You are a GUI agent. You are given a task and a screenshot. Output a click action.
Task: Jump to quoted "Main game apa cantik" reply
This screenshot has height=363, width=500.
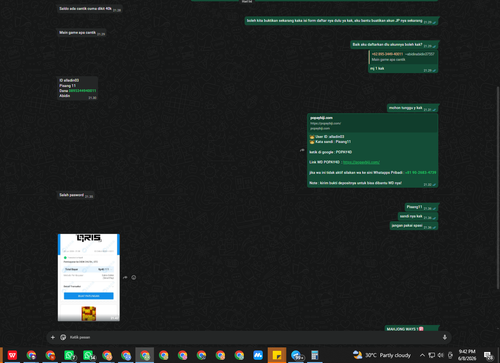pos(403,57)
